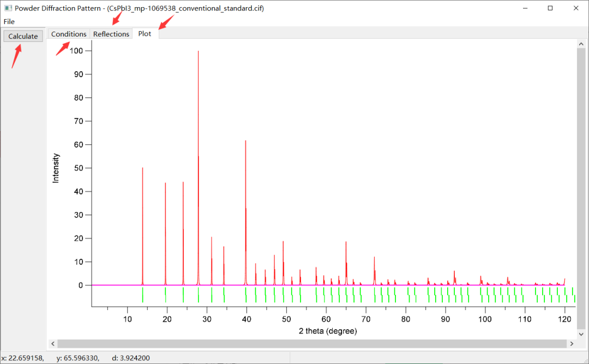Image resolution: width=589 pixels, height=364 pixels.
Task: Open the File menu
Action: [9, 21]
